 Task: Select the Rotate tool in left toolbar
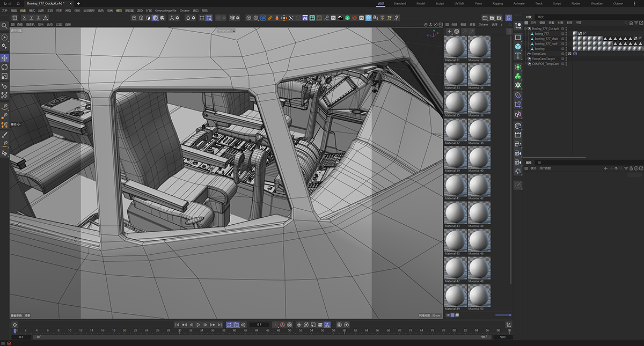[x=4, y=67]
